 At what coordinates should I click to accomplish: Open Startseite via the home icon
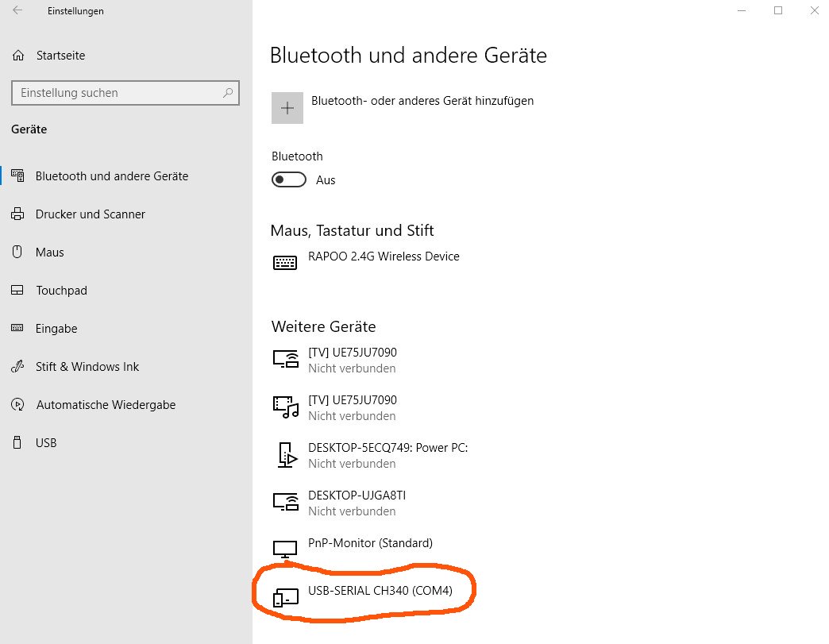(x=18, y=56)
